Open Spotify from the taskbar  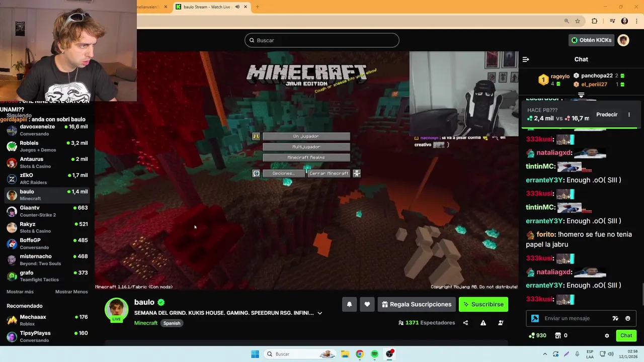[374, 354]
